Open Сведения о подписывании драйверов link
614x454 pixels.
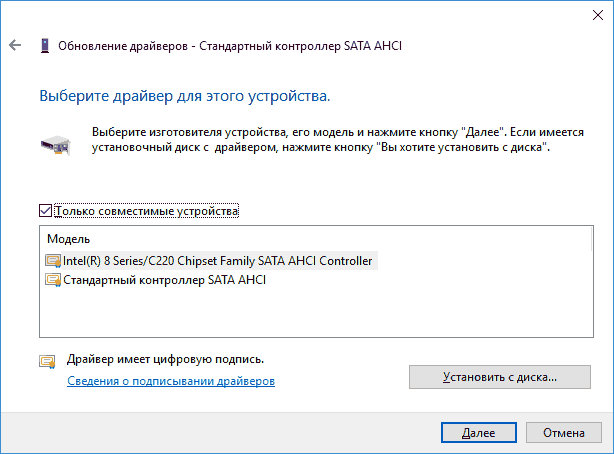point(171,381)
